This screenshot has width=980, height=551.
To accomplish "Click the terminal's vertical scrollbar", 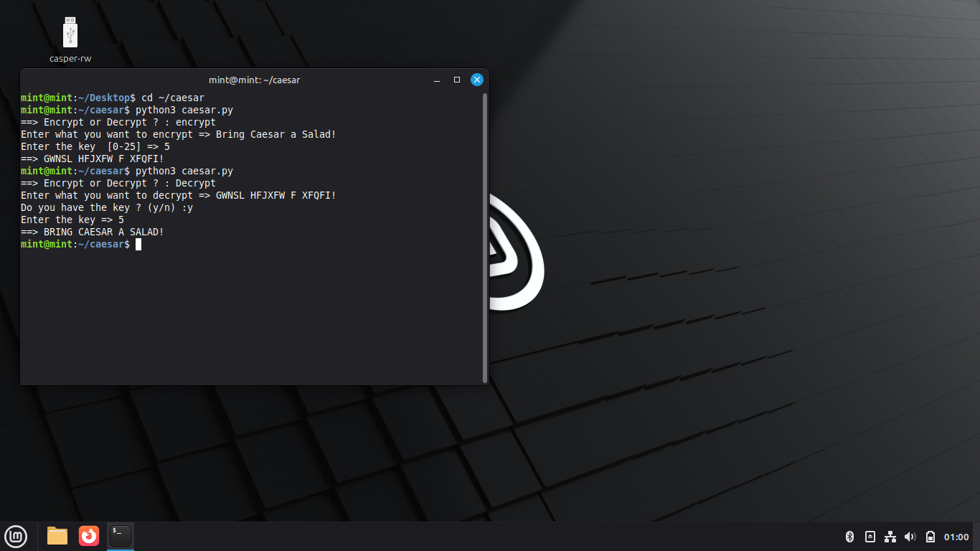I will pos(485,237).
